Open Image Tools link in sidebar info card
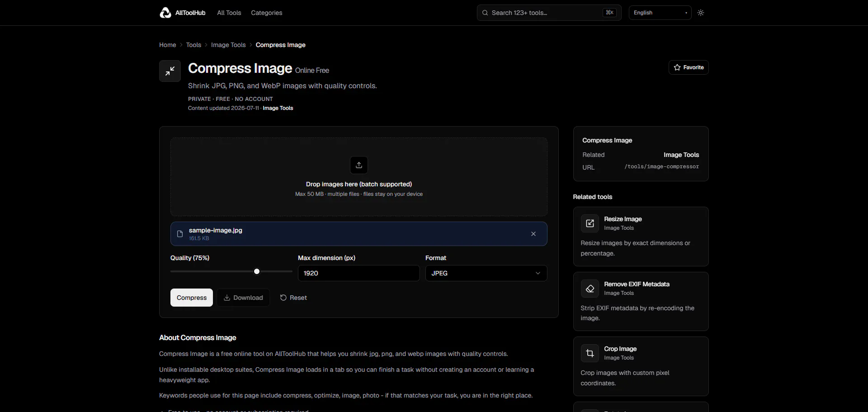The width and height of the screenshot is (868, 412). point(681,155)
